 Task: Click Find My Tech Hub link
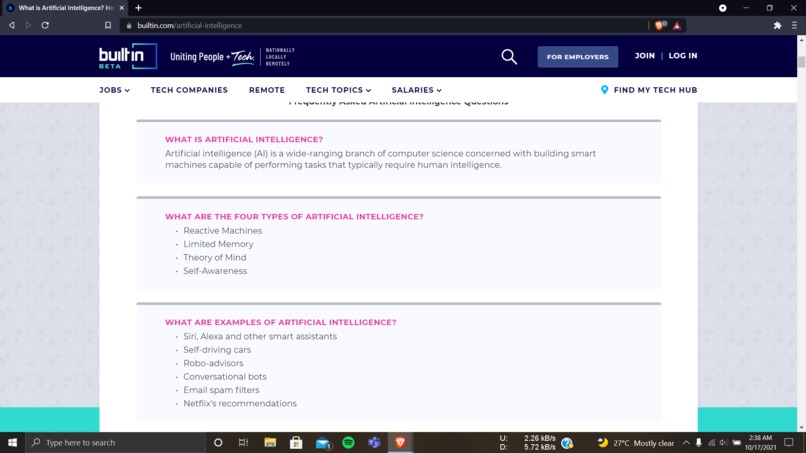pyautogui.click(x=655, y=90)
